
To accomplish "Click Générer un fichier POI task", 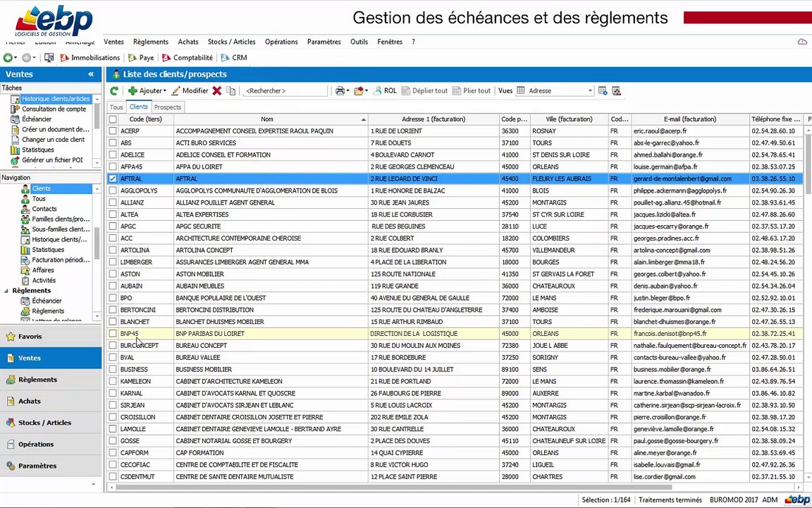I will point(51,160).
